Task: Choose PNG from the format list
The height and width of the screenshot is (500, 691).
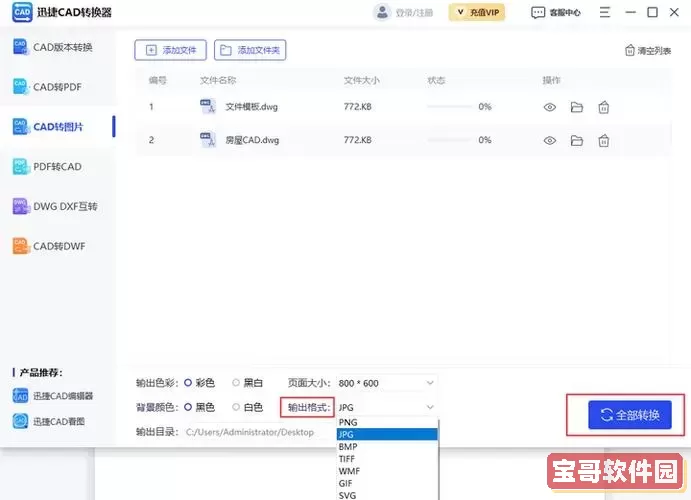Action: point(387,422)
